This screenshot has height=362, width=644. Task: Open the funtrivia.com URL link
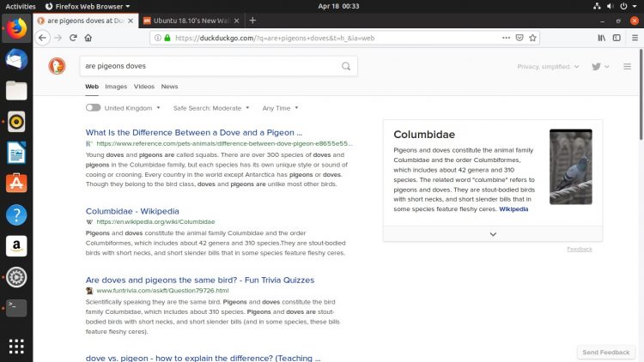pyautogui.click(x=162, y=291)
